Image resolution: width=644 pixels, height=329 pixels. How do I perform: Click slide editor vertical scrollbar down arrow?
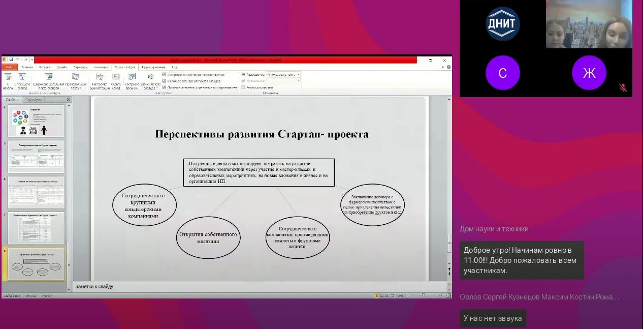[449, 264]
